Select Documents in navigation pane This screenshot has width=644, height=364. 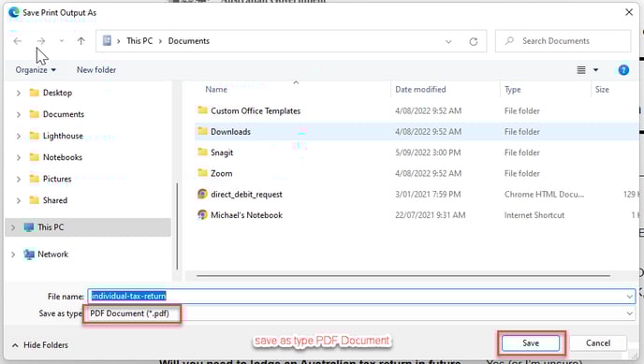(64, 114)
